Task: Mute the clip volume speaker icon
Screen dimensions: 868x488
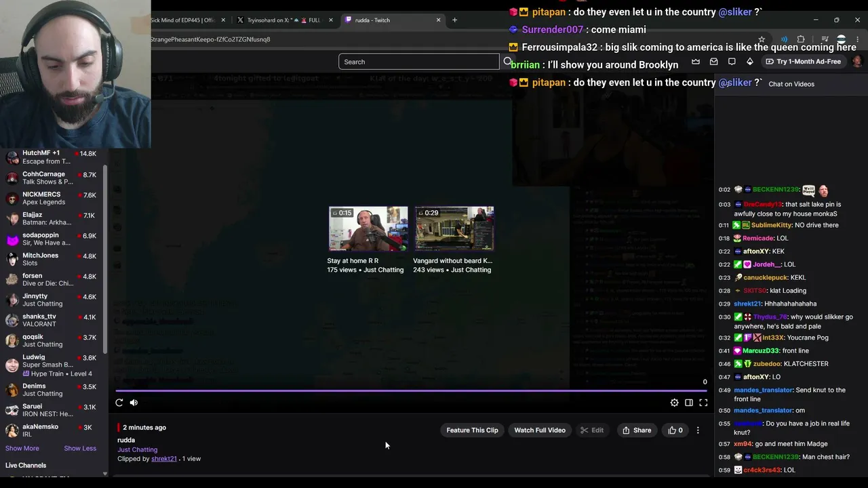Action: click(x=134, y=403)
